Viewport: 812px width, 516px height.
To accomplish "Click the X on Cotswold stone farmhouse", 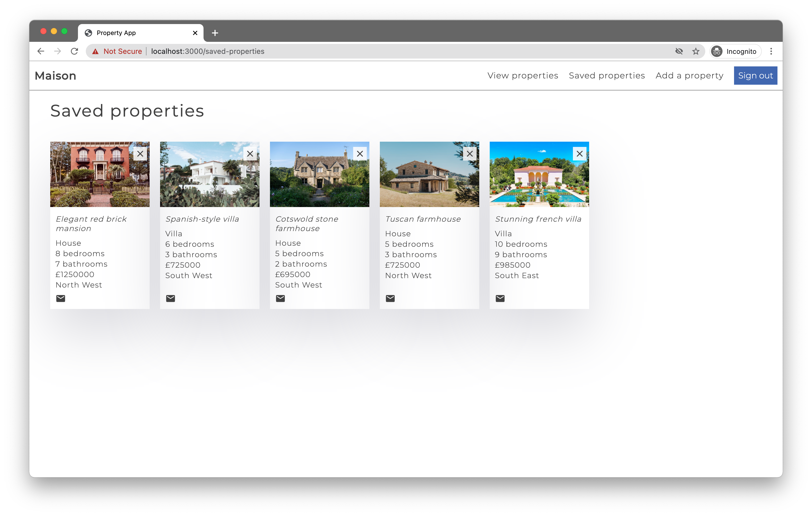I will coord(360,154).
